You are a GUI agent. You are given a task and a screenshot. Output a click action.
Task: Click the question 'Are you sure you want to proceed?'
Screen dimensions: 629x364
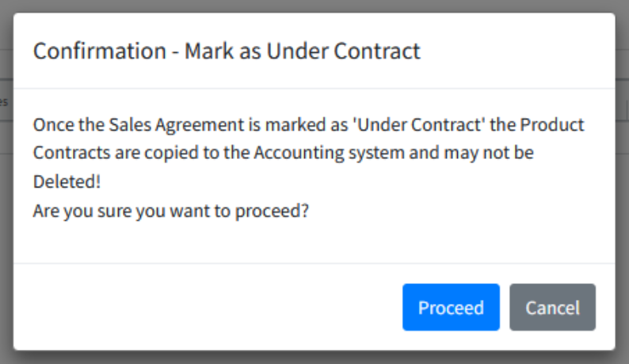[x=170, y=211]
